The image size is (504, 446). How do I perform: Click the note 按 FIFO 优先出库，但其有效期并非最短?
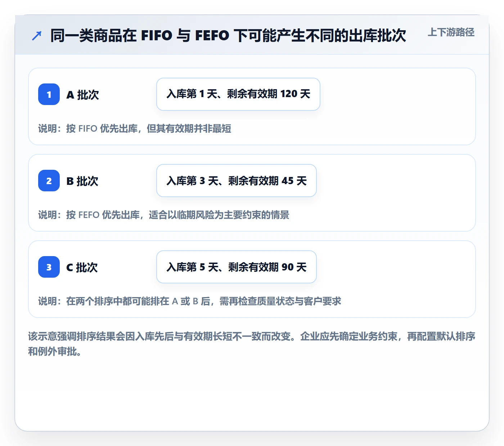pyautogui.click(x=149, y=128)
